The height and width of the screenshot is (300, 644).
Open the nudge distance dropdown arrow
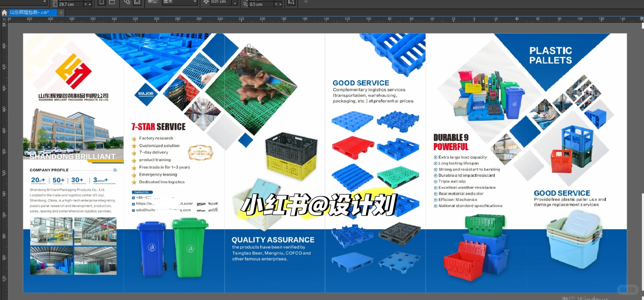click(235, 3)
